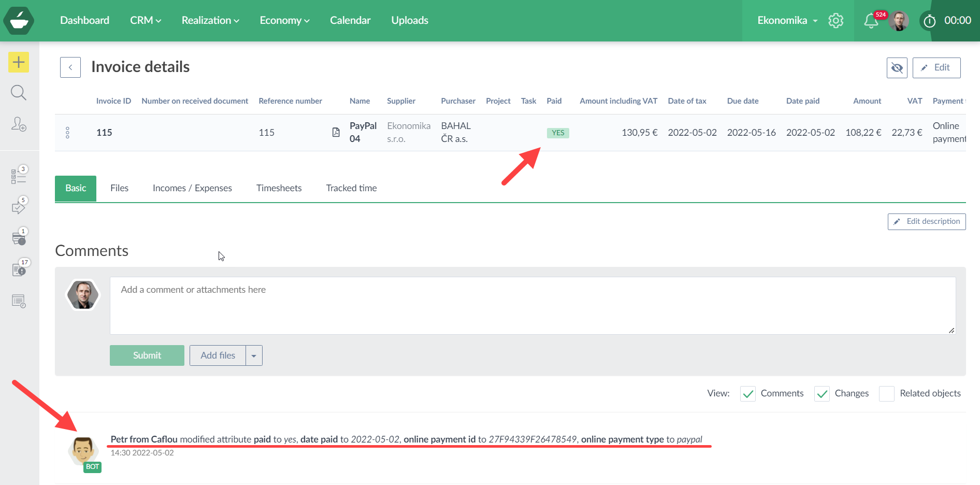Open the Calendar menu item

[x=350, y=20]
